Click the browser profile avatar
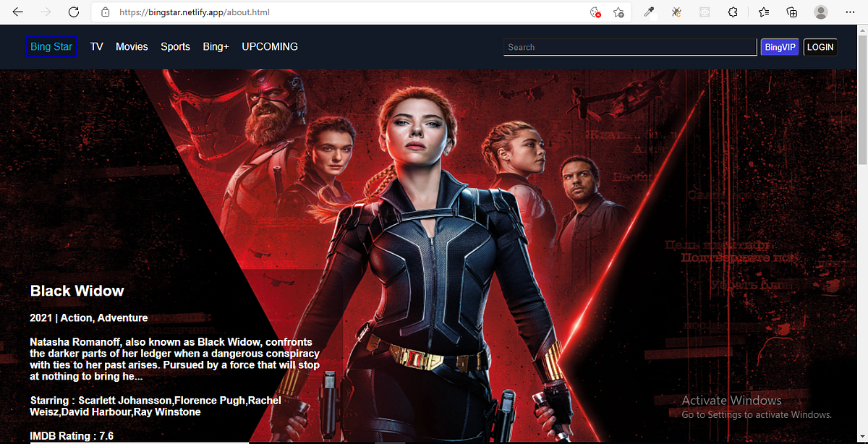 click(x=820, y=12)
